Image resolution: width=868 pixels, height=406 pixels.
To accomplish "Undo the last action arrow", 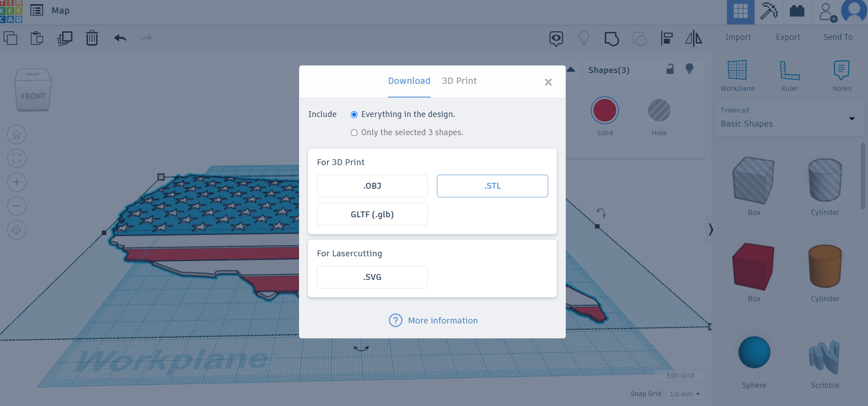I will [x=120, y=38].
